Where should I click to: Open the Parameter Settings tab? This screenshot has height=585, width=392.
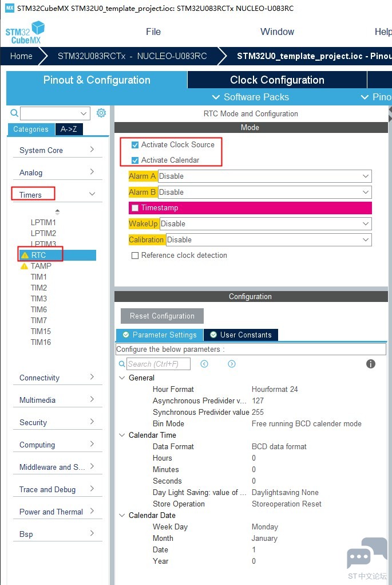(160, 335)
